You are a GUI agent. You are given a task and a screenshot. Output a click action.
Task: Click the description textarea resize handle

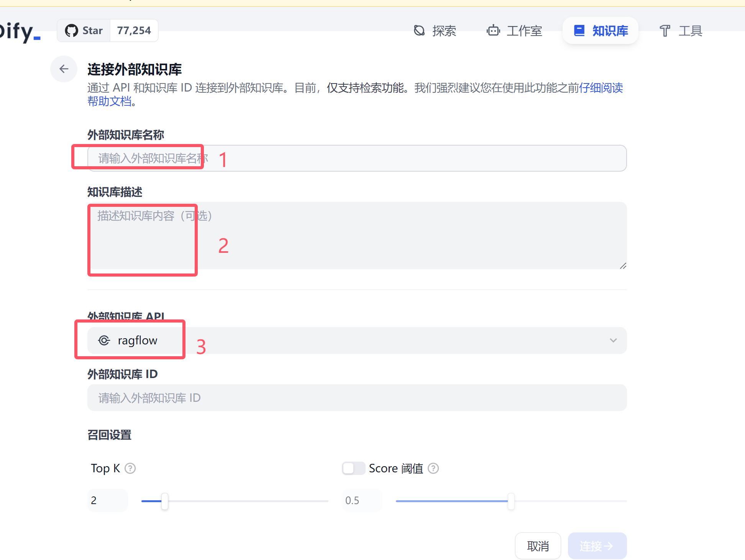pyautogui.click(x=623, y=266)
